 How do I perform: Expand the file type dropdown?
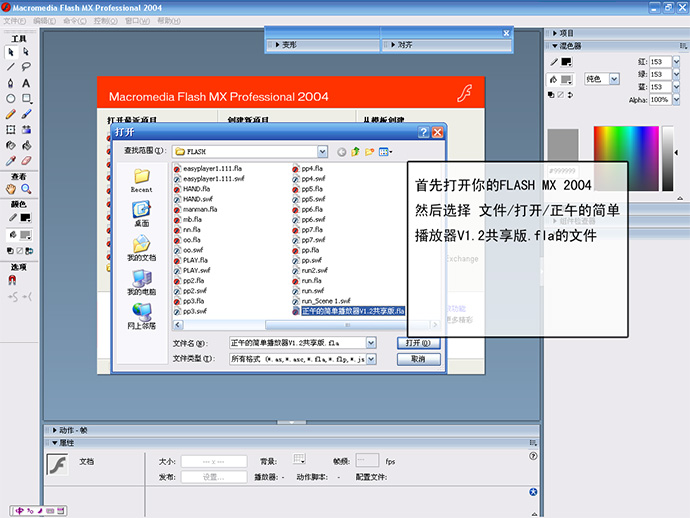(x=371, y=360)
